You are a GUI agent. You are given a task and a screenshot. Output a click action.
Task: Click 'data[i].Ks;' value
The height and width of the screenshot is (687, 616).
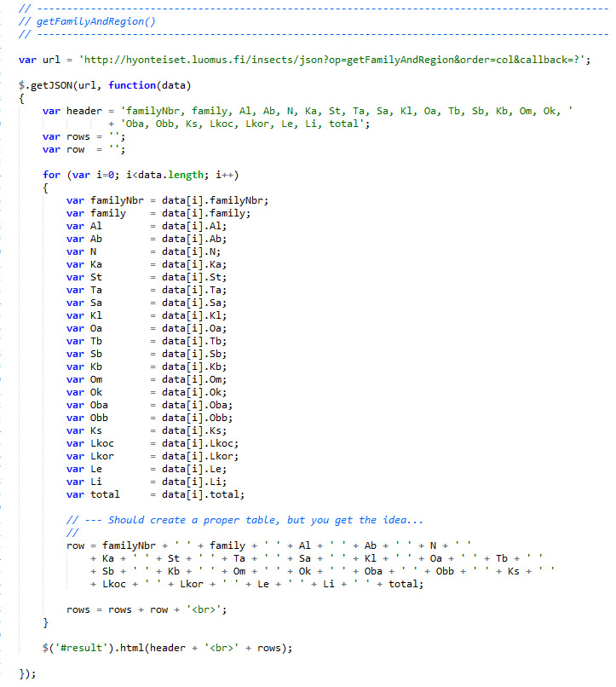[194, 430]
